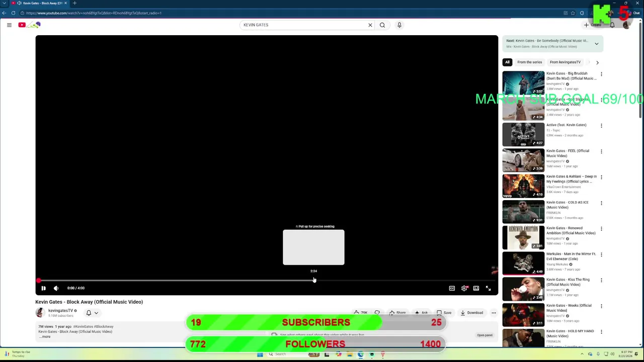Clear the KEVIN GATES search text

click(x=370, y=25)
